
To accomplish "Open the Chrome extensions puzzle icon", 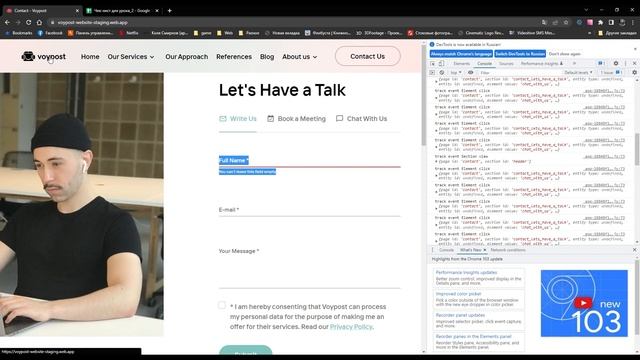I will [600, 22].
